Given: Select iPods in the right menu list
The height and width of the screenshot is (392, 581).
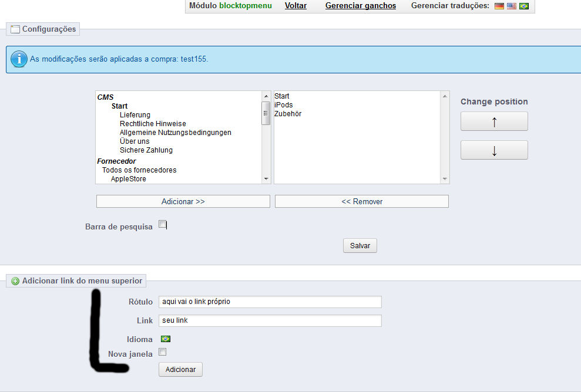Looking at the screenshot, I should (x=284, y=105).
